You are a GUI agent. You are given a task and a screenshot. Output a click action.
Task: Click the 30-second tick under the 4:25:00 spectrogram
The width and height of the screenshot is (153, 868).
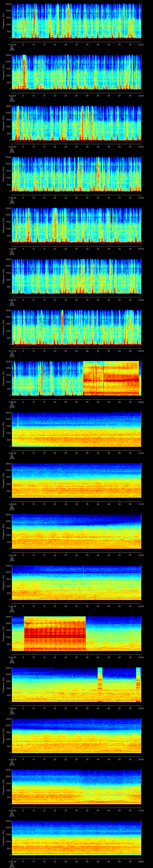[x=76, y=249]
